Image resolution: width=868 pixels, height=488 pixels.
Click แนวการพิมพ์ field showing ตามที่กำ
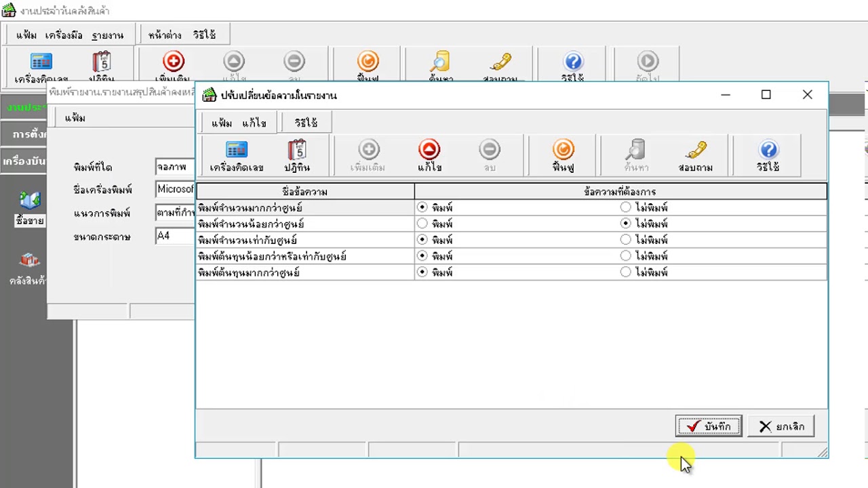(x=175, y=213)
